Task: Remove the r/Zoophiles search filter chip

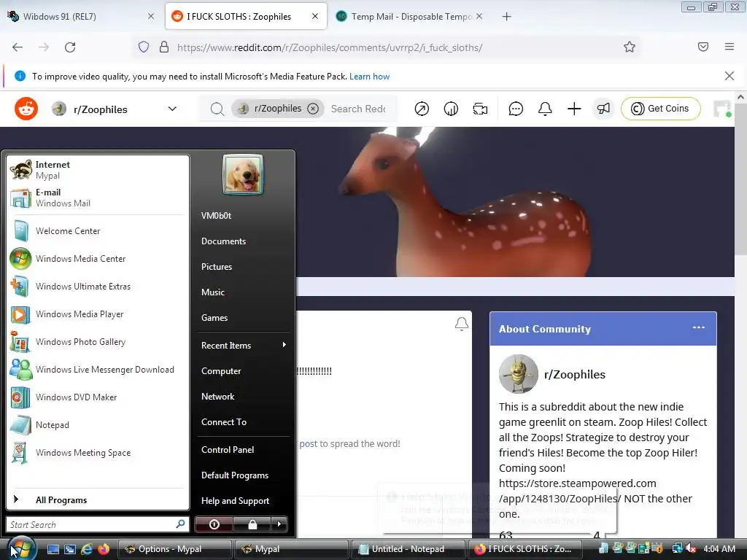Action: coord(313,109)
